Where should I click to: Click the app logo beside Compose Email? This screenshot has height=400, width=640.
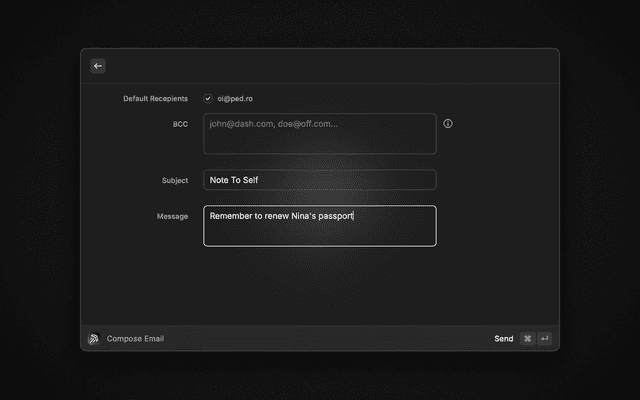94,339
